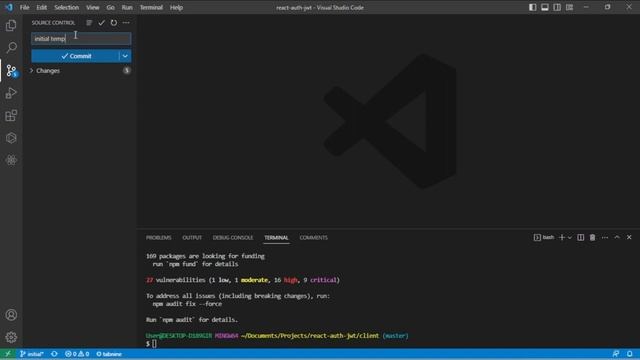Open the Accounts icon in activity bar
The width and height of the screenshot is (640, 360).
click(x=11, y=315)
